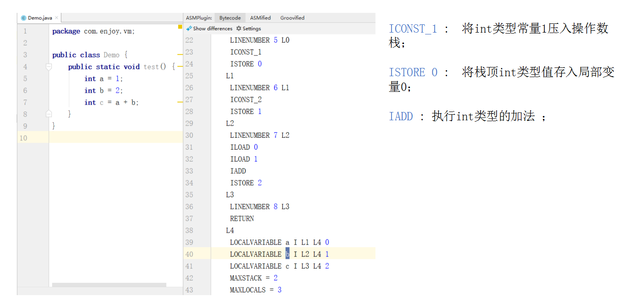Click the Show differences arrows icon
This screenshot has height=308, width=644.
[x=189, y=28]
